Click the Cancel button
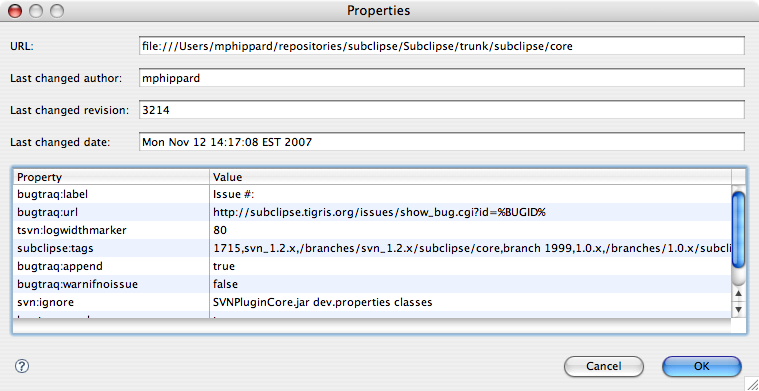The width and height of the screenshot is (759, 391). click(604, 366)
